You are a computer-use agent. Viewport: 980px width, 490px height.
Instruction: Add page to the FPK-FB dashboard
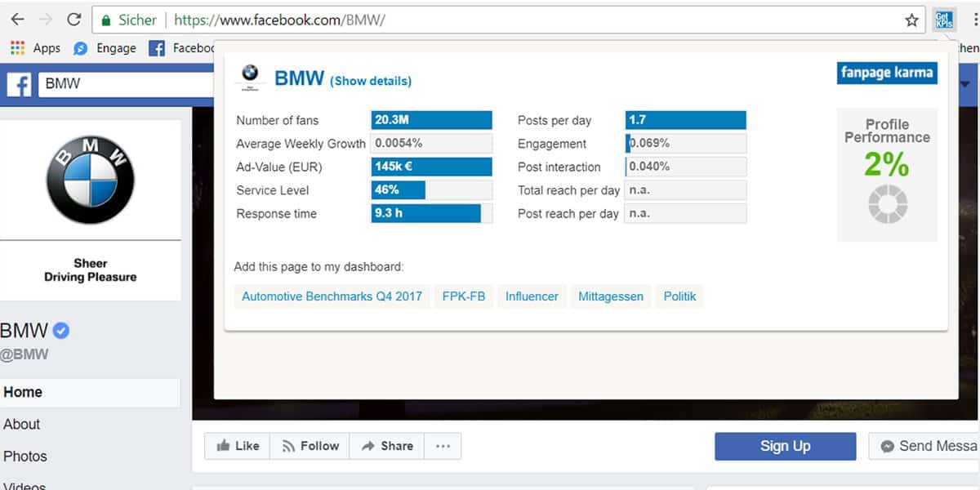point(464,296)
